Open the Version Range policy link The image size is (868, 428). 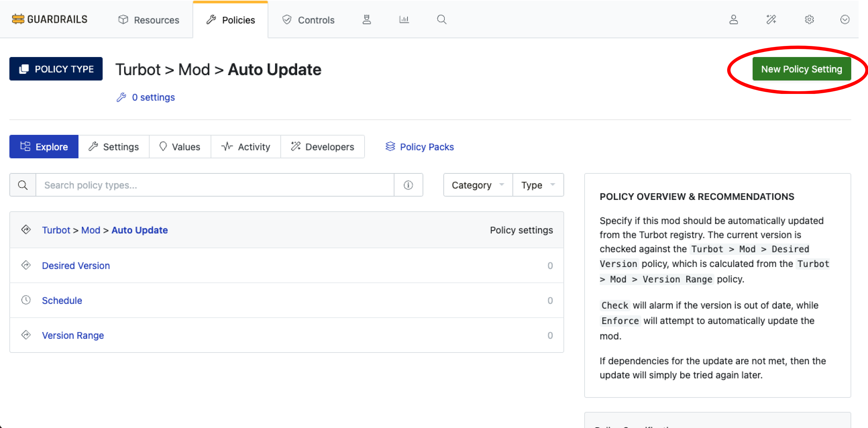[73, 335]
